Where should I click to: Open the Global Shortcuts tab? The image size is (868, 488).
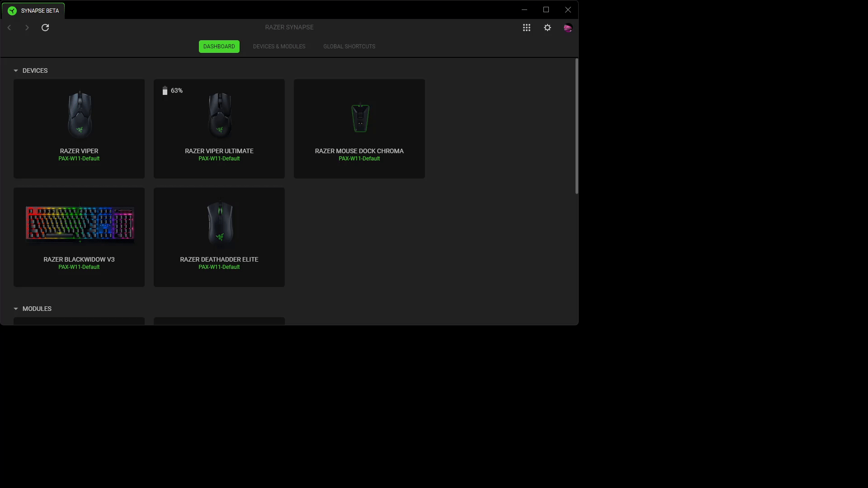349,47
